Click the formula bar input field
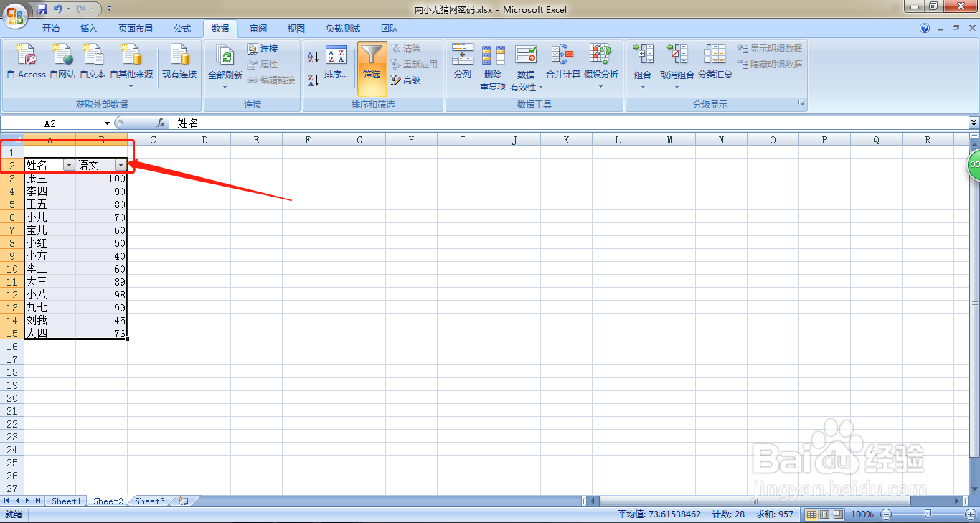 (570, 123)
